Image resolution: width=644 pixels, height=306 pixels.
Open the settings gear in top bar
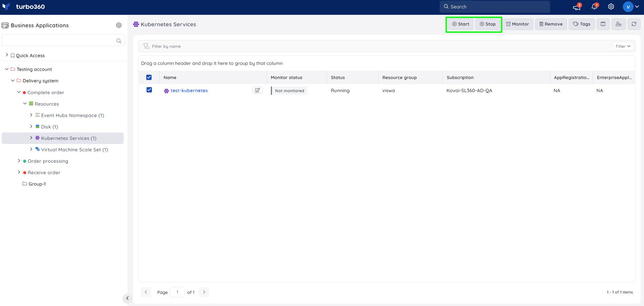[x=611, y=7]
